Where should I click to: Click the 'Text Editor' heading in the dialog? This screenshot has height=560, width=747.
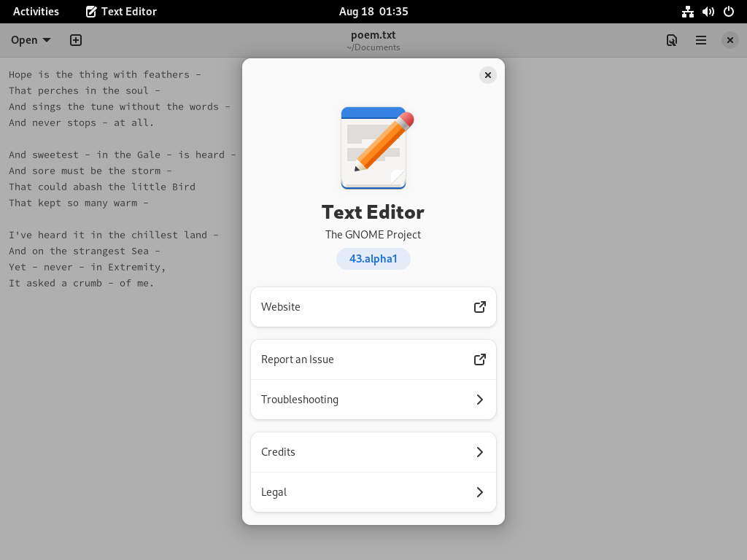click(373, 212)
